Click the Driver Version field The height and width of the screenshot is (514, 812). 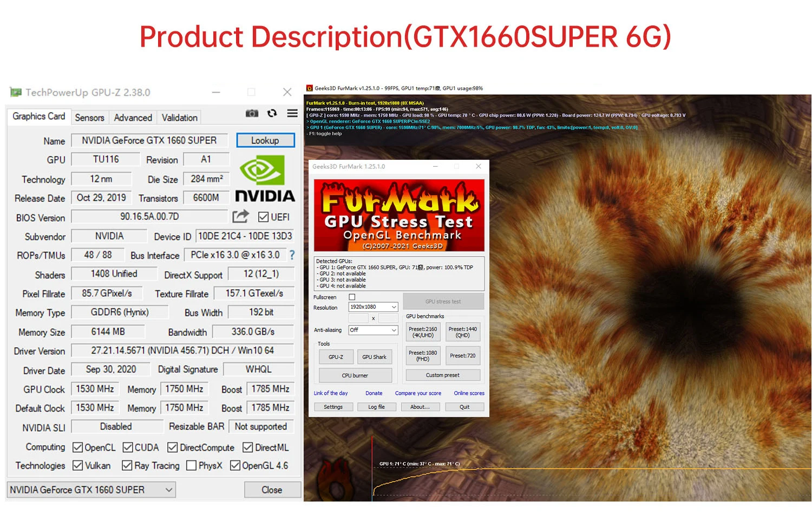[x=182, y=350]
